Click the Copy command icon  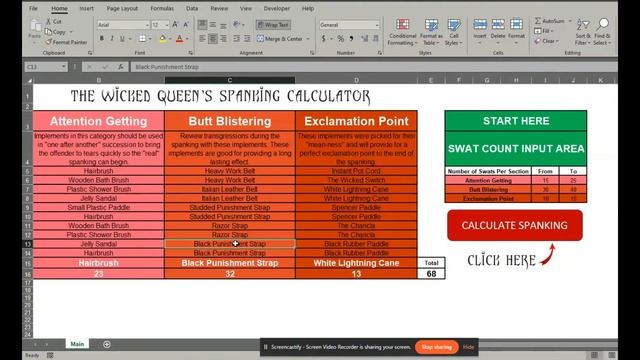pos(49,32)
